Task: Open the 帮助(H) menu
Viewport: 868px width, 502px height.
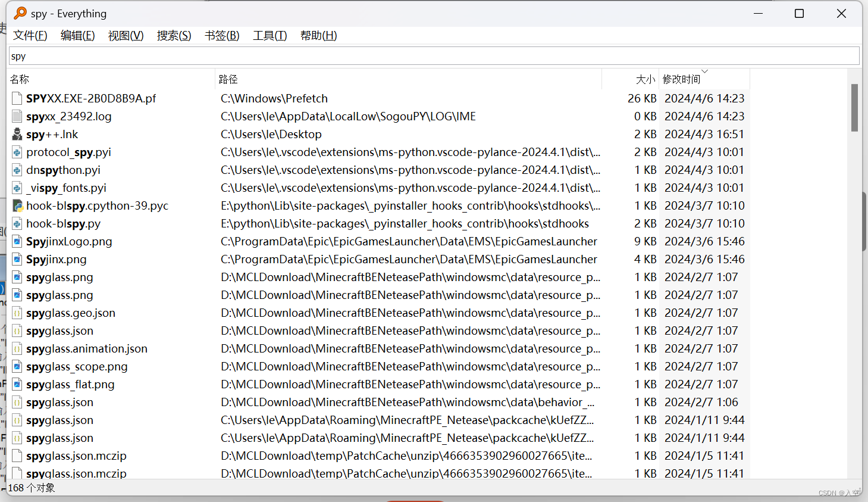Action: 318,36
